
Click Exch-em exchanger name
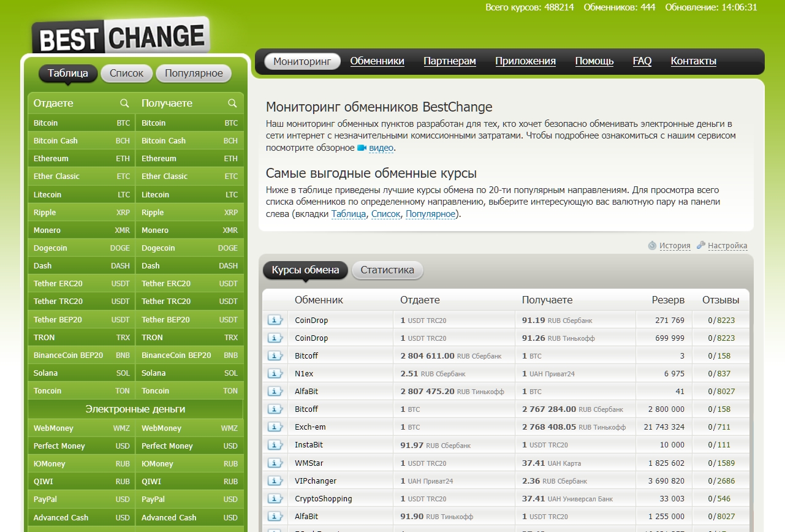coord(311,427)
